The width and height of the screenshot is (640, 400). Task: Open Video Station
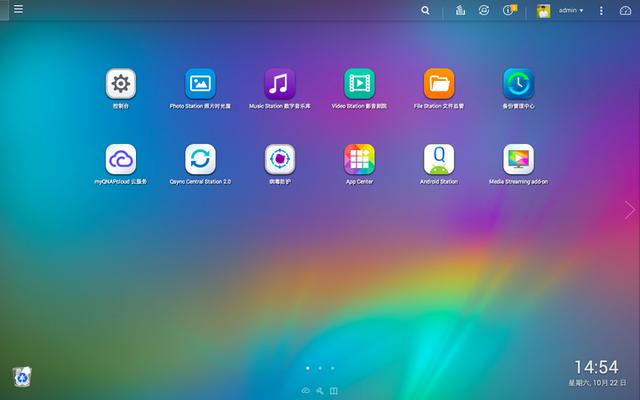pyautogui.click(x=359, y=83)
